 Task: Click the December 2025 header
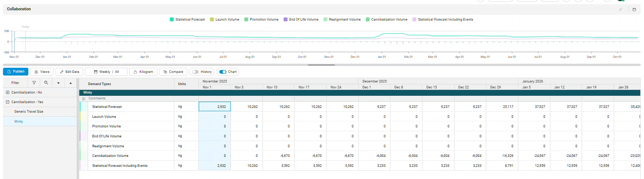[438, 81]
